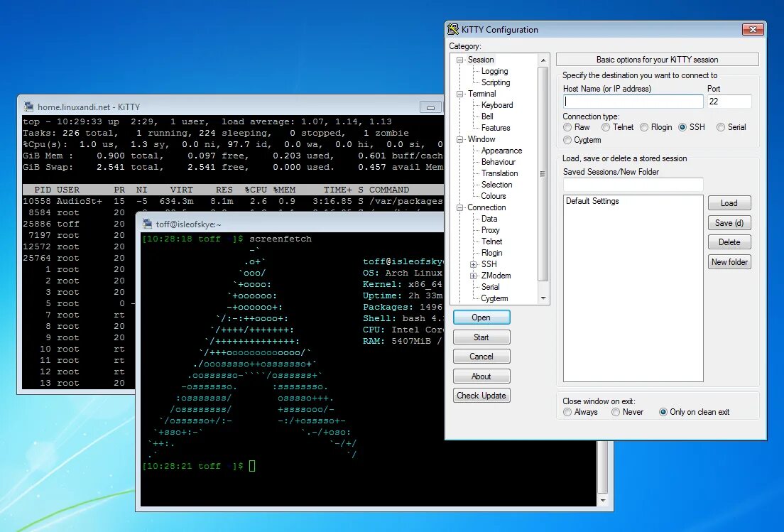
Task: Open the Behaviour category
Action: tap(498, 162)
